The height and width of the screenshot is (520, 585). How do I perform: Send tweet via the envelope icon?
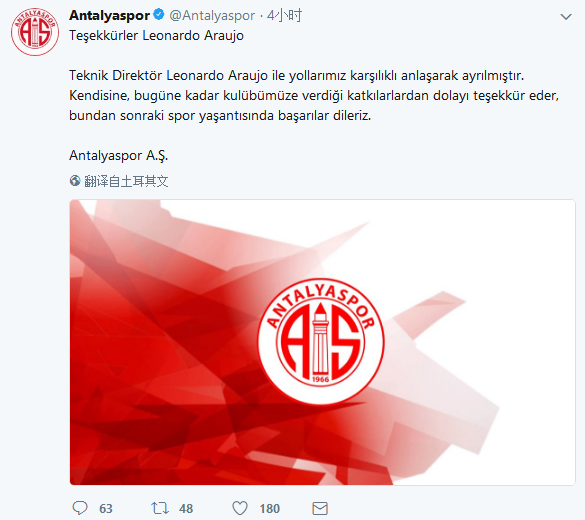coord(320,508)
